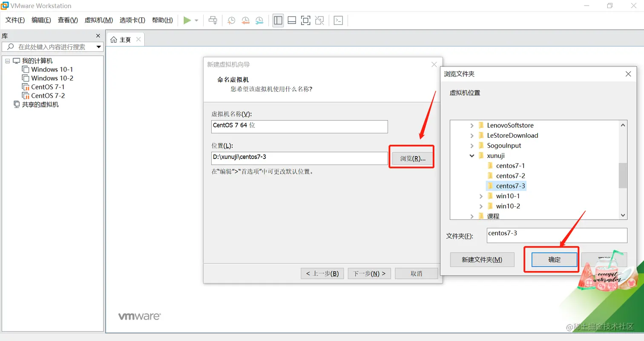Expand the LenovoSoftstore folder

(x=471, y=125)
